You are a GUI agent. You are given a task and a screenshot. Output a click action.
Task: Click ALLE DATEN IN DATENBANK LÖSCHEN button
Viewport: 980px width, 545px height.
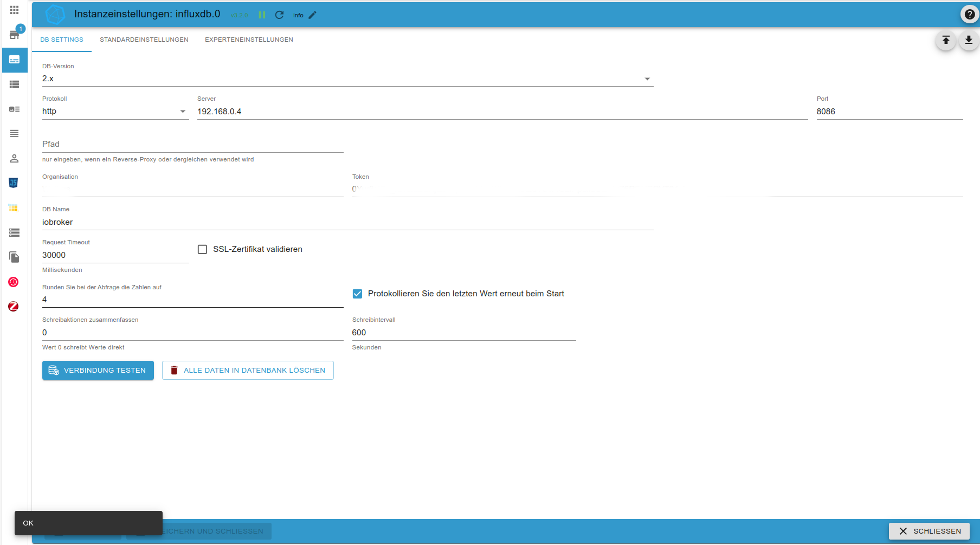[248, 371]
